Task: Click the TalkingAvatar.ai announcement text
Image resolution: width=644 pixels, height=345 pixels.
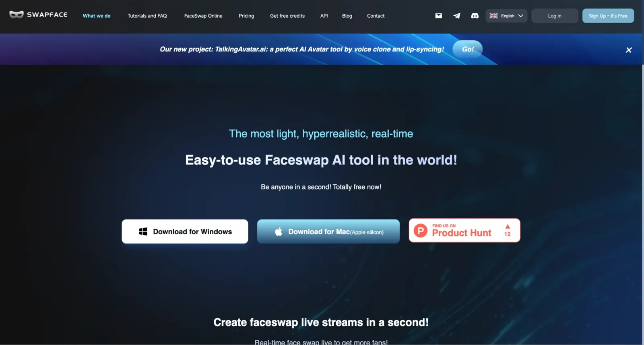Action: pos(302,49)
